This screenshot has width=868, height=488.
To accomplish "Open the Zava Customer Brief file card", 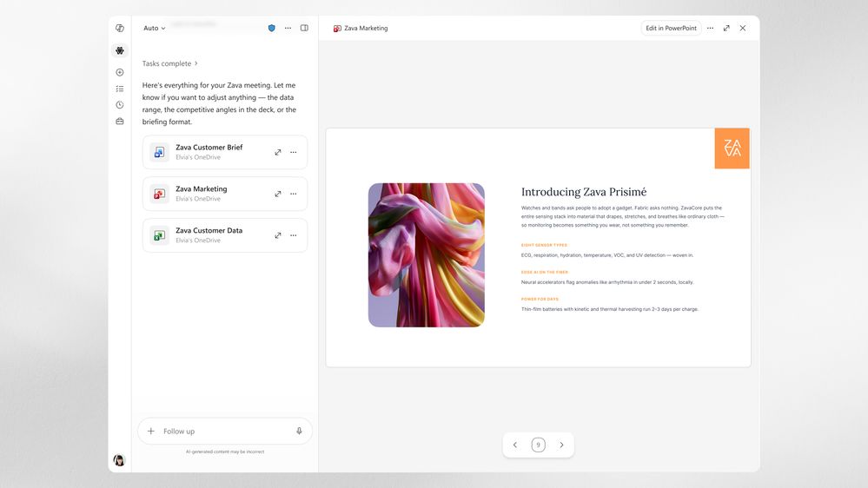I will (x=225, y=152).
